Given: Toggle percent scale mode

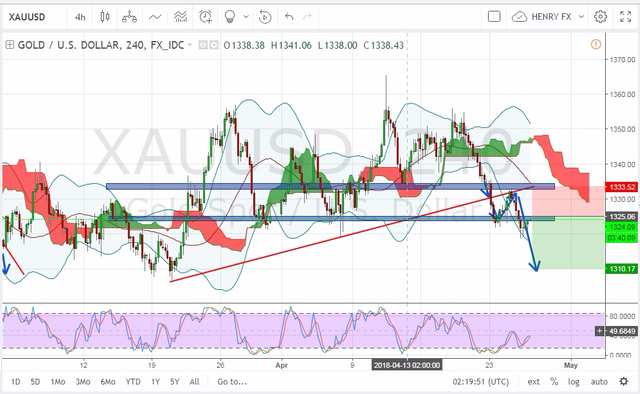Looking at the screenshot, I should coord(554,382).
